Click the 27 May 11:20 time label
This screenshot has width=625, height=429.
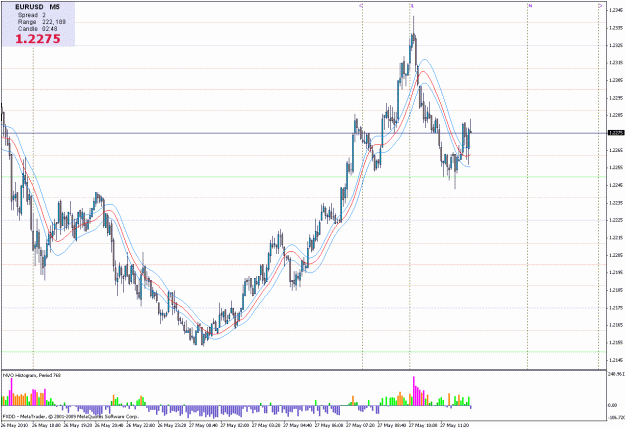click(455, 425)
